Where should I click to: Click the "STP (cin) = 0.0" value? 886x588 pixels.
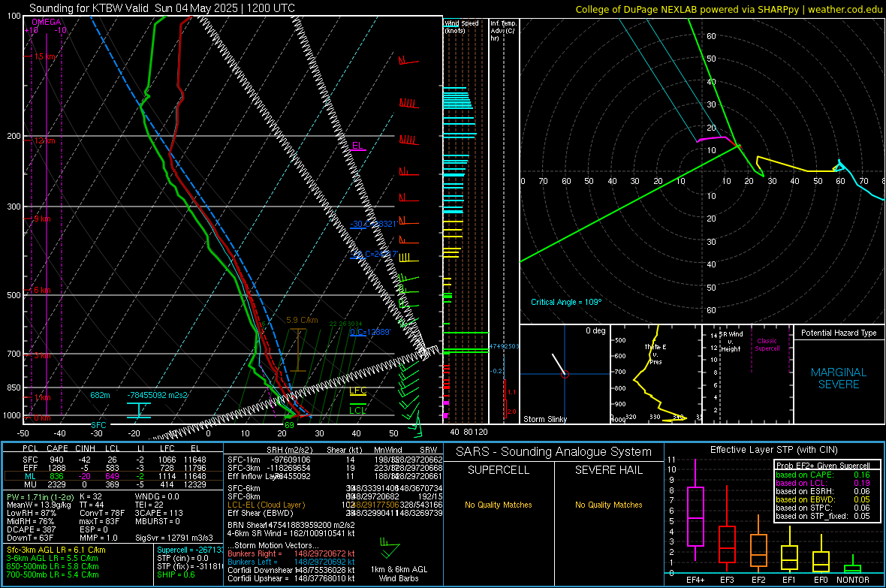pos(182,558)
